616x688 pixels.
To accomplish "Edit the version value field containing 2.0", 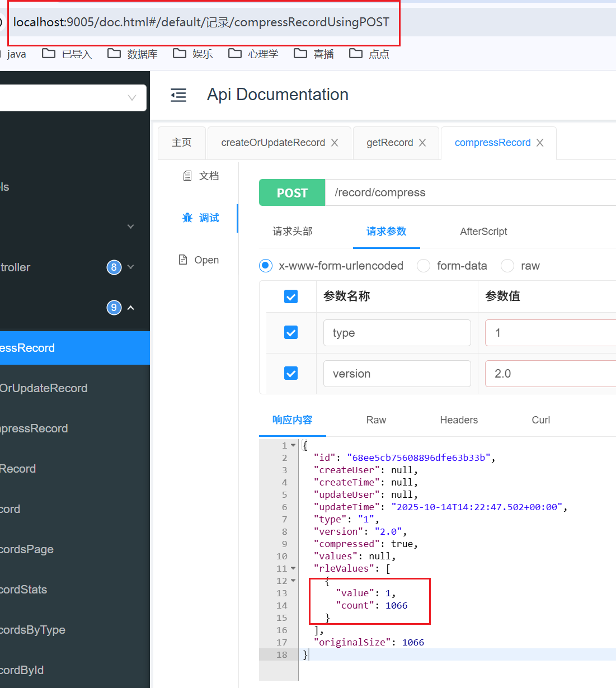I will pos(551,374).
